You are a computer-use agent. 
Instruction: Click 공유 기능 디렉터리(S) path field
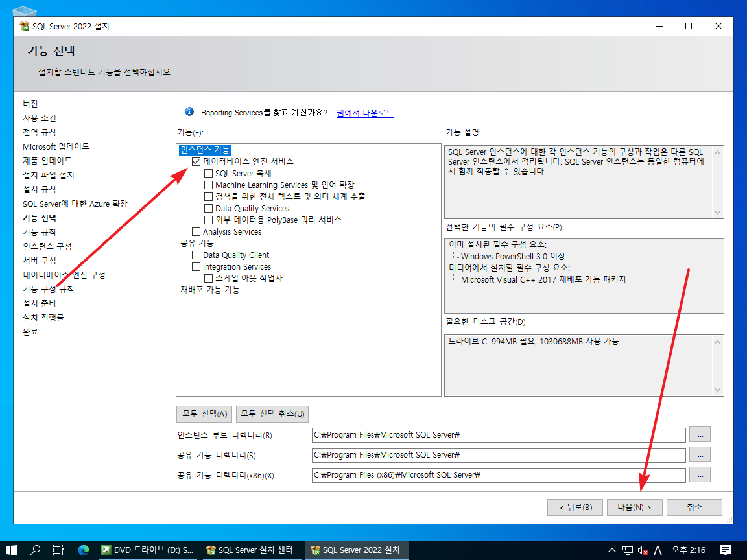[499, 455]
